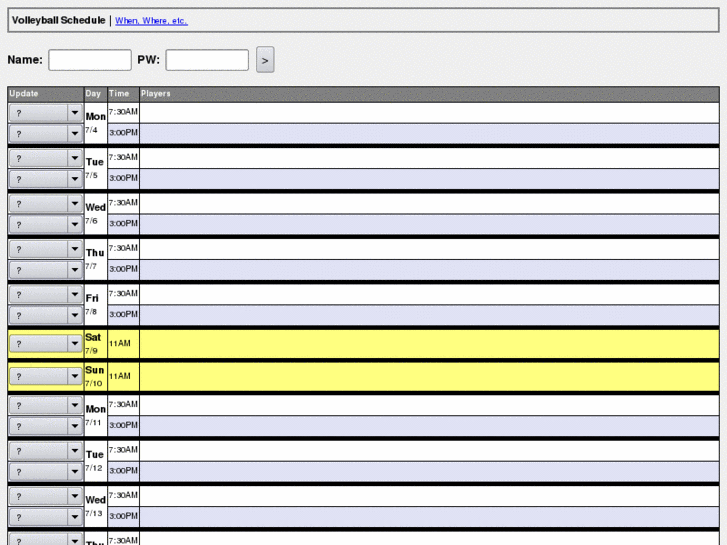Click the Tue 7/5 day cell

96,168
